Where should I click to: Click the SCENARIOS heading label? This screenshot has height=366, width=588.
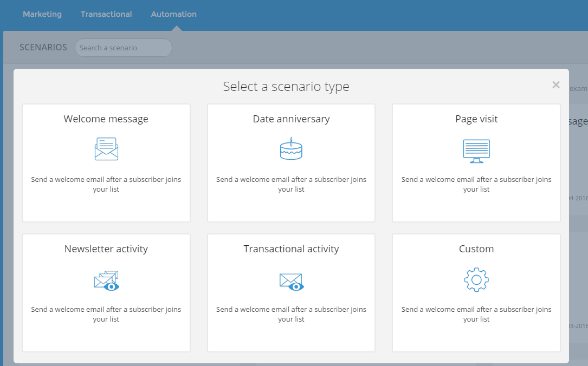pos(43,47)
